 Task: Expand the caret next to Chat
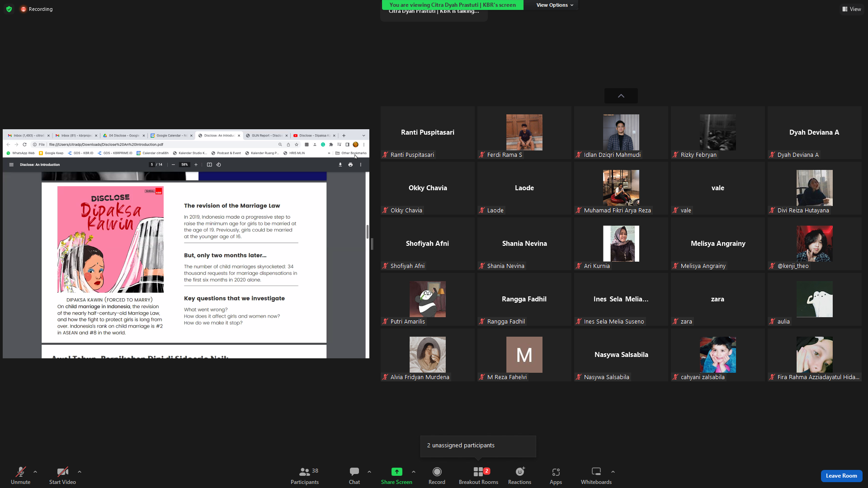click(369, 472)
